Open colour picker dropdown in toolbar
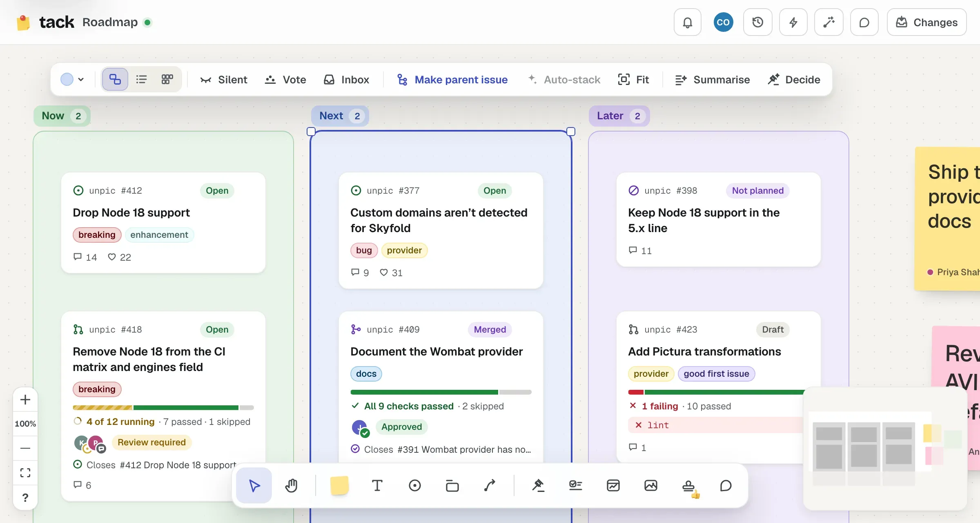 [x=72, y=79]
